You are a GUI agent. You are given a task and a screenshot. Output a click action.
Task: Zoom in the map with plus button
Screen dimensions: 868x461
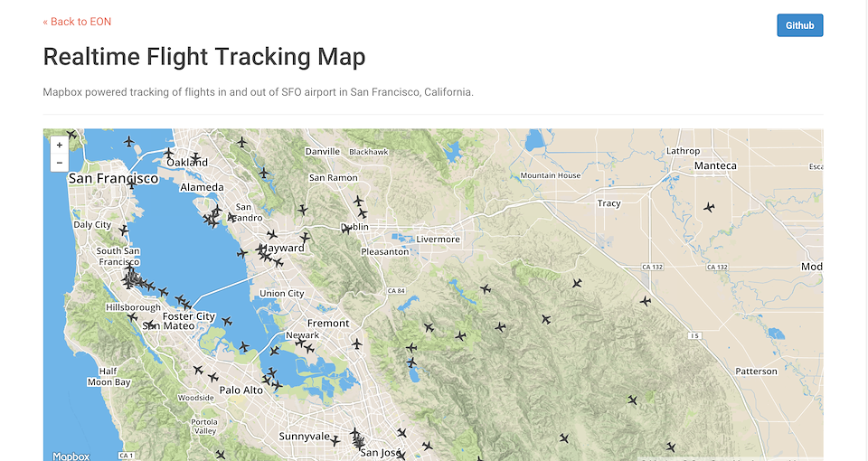click(60, 145)
